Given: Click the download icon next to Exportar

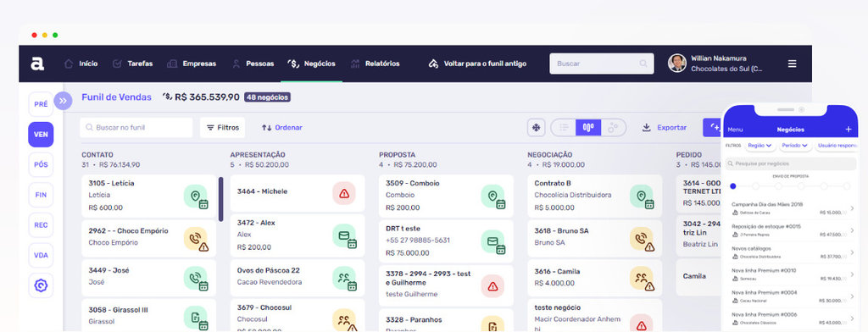Looking at the screenshot, I should point(646,128).
